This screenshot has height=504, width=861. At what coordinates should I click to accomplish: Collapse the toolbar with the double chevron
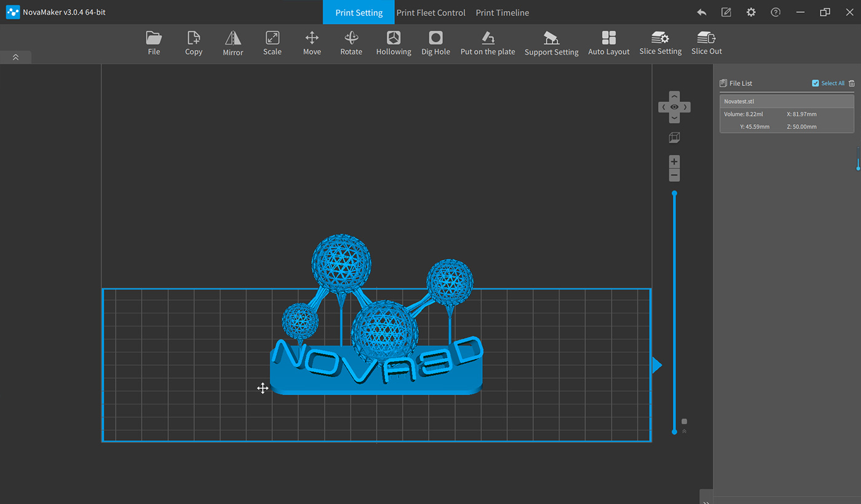click(x=15, y=57)
